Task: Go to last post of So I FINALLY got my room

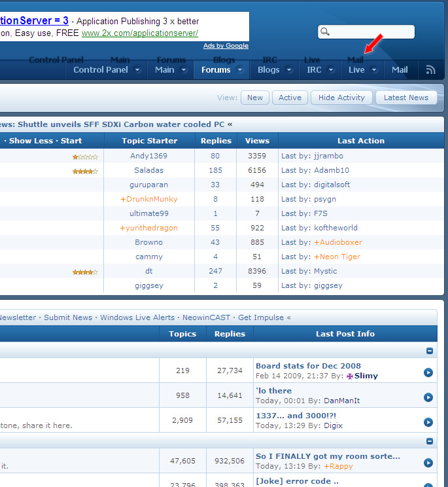Action: [x=428, y=463]
